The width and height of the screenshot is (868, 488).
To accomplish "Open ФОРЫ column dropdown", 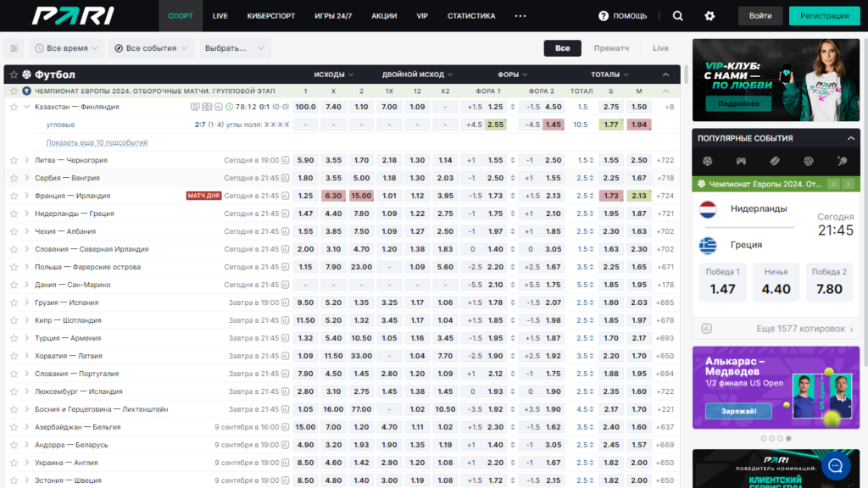I will [512, 75].
